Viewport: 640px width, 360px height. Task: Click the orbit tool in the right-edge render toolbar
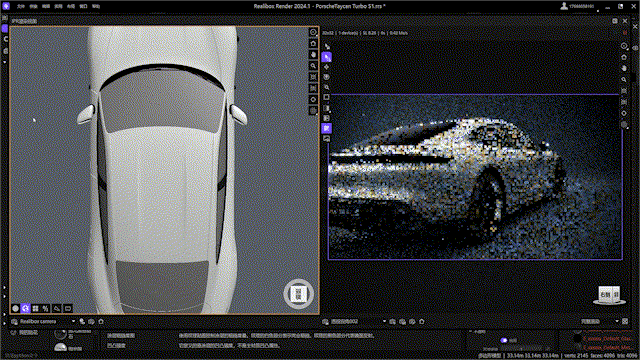624,46
